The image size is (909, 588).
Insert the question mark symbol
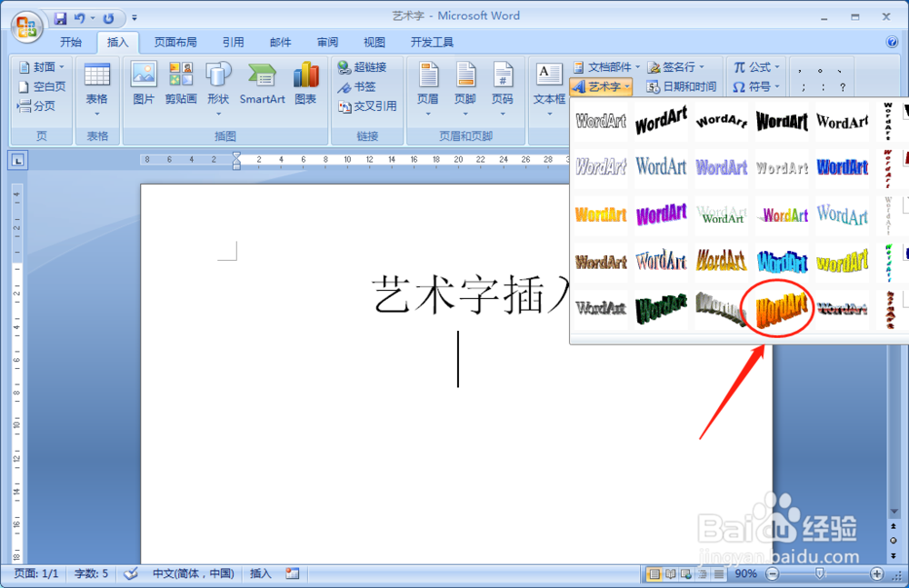[843, 87]
